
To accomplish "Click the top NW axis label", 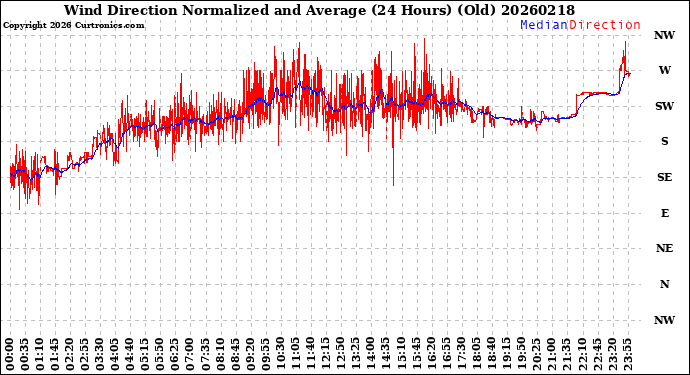I will click(x=664, y=36).
